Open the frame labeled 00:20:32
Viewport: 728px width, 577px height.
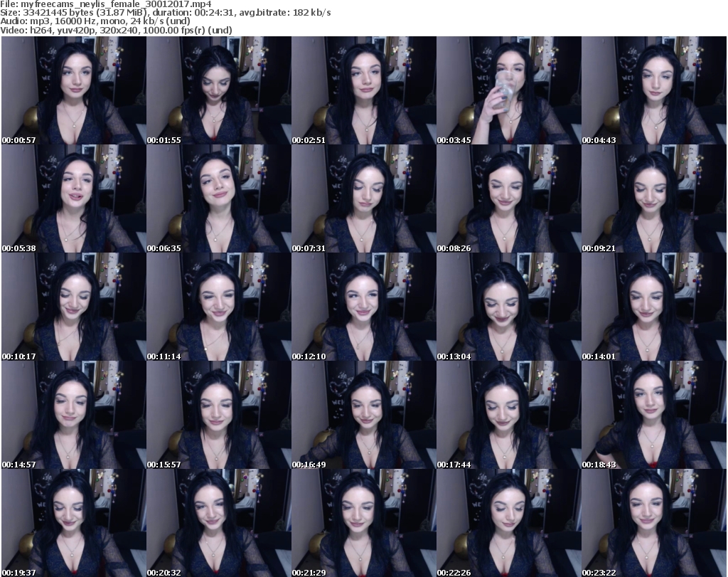pos(219,523)
